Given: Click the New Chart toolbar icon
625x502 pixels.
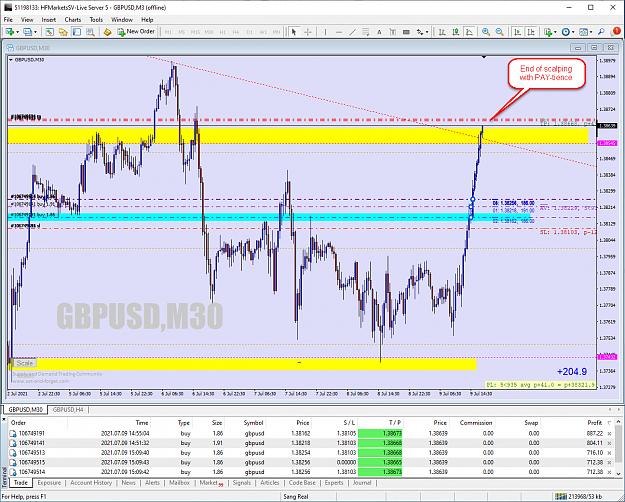Looking at the screenshot, I should (x=8, y=32).
